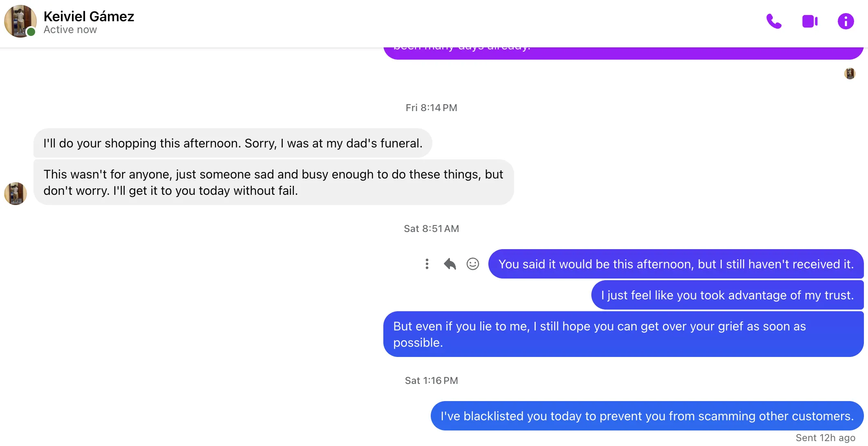Screen dimensions: 868x446
Task: Click the Sat 8:51 AM timestamp
Action: [x=431, y=229]
